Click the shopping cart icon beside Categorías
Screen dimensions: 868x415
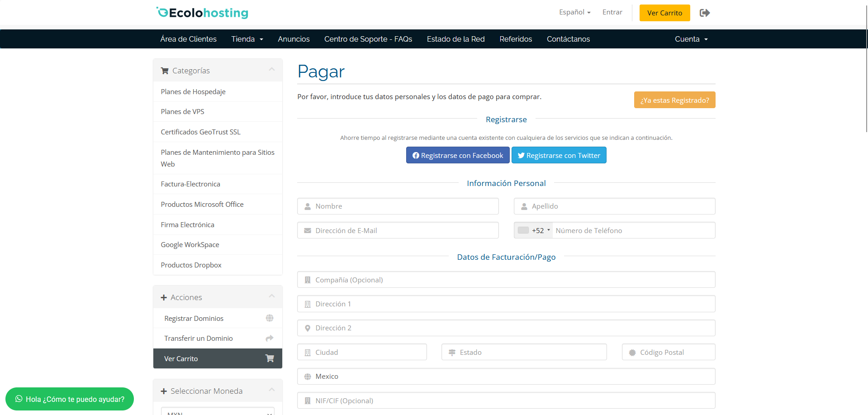(165, 71)
